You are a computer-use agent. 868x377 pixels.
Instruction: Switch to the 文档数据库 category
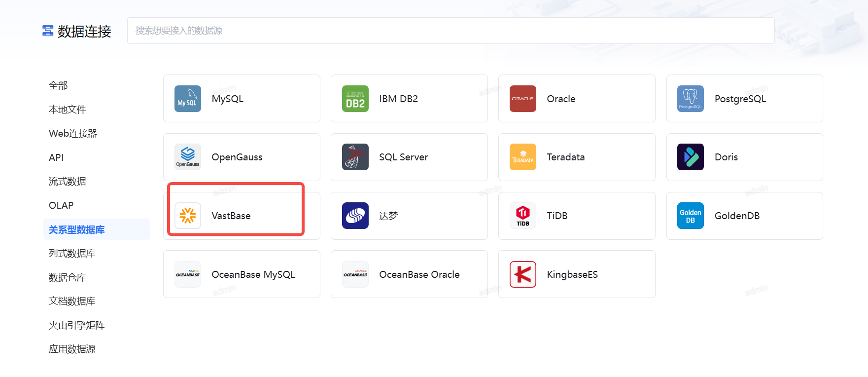(x=72, y=301)
